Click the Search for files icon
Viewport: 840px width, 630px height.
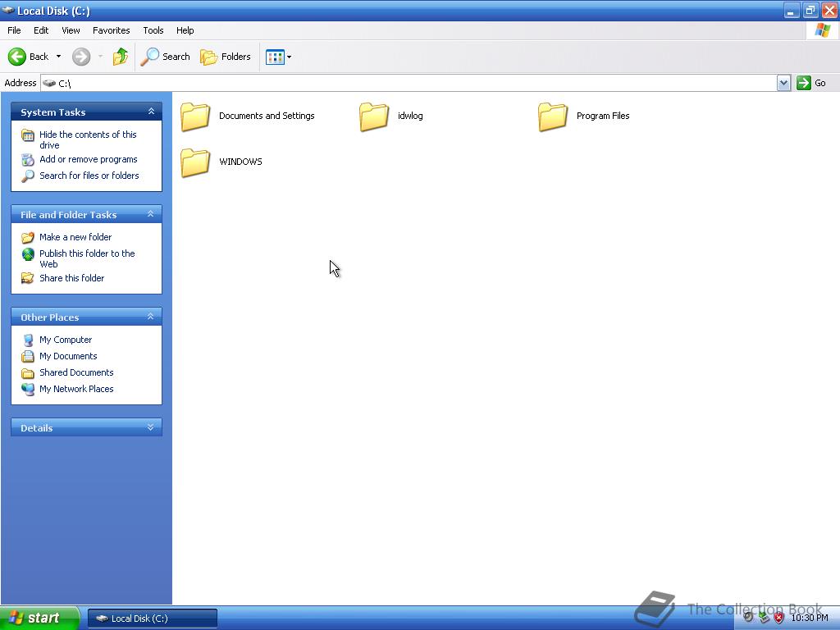click(28, 176)
